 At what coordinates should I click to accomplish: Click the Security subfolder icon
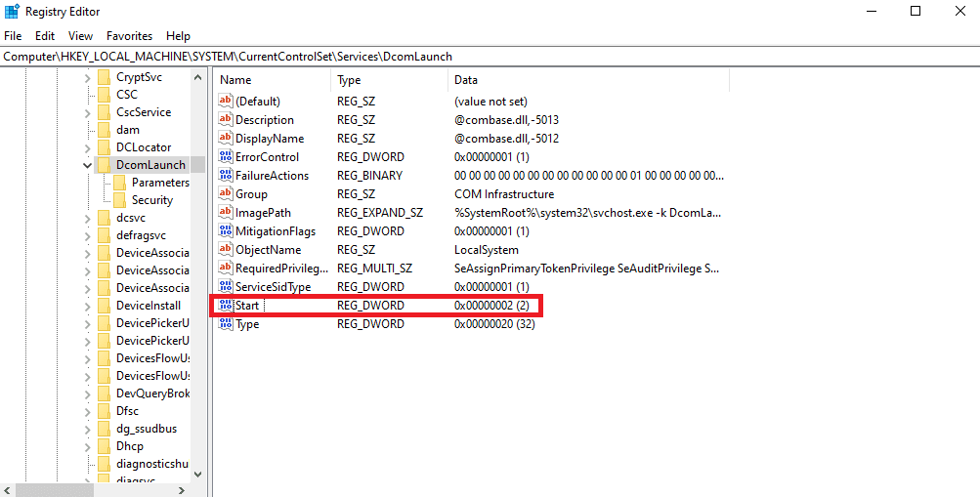(120, 200)
